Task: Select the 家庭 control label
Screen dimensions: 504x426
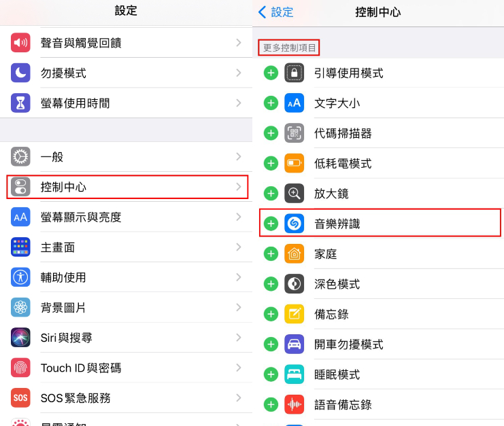Action: point(326,254)
